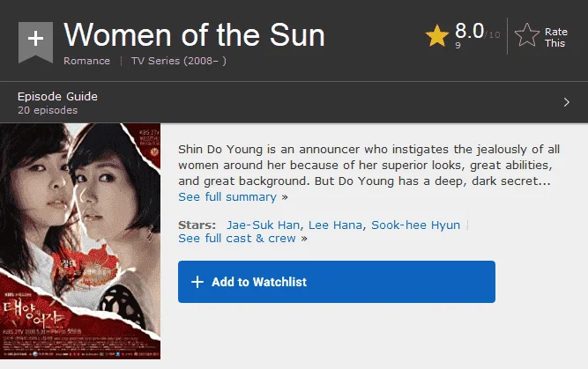Screen dimensions: 588x369
Task: Click the yellow star rating icon
Action: [x=437, y=35]
